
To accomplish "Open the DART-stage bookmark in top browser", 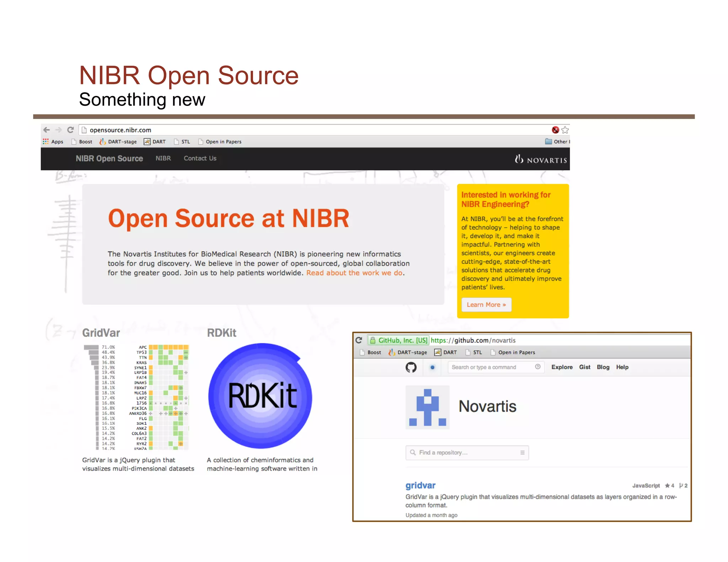I will point(118,142).
